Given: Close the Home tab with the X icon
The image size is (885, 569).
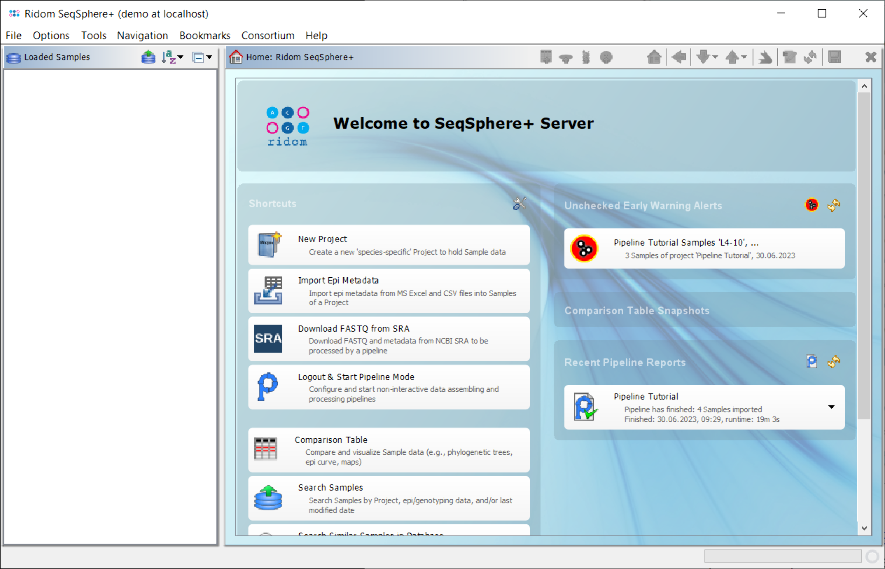Looking at the screenshot, I should [870, 57].
